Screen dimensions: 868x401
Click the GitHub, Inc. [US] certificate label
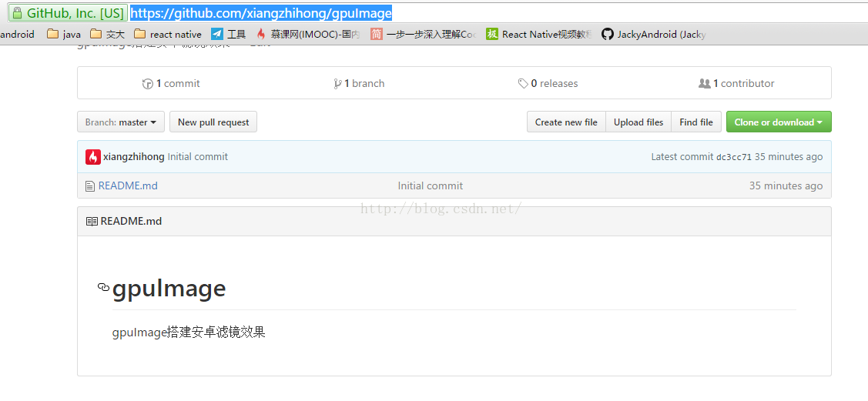click(x=75, y=13)
